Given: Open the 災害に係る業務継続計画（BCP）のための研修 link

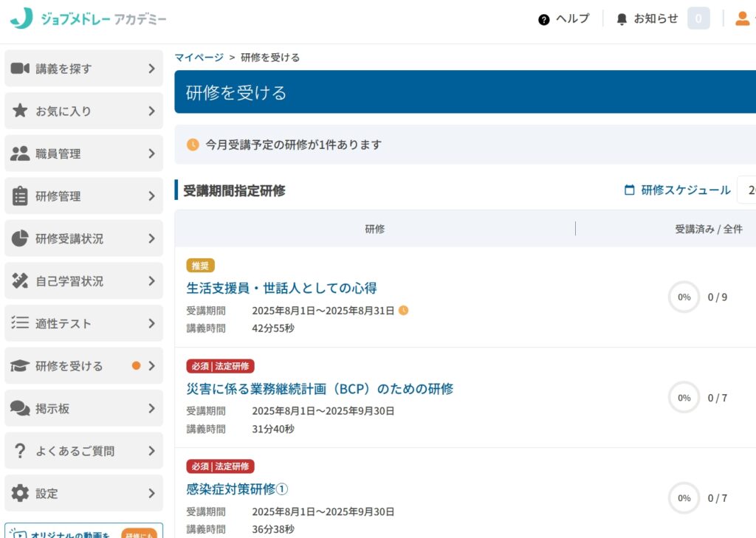Looking at the screenshot, I should [x=320, y=388].
